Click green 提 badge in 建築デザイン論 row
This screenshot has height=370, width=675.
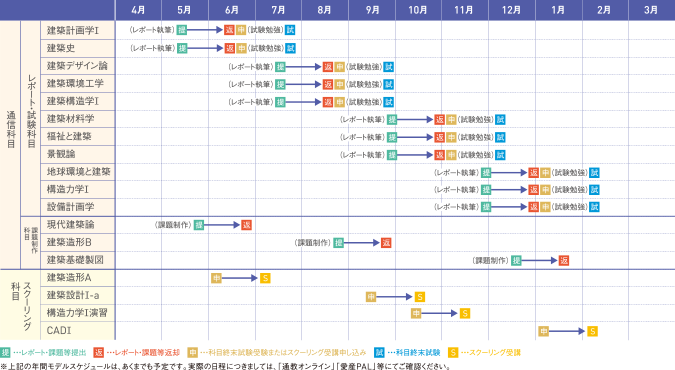pos(281,66)
